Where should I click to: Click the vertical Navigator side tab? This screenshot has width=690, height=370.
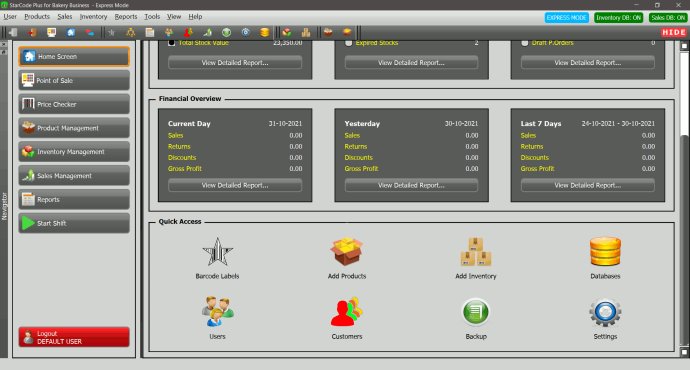pyautogui.click(x=4, y=206)
